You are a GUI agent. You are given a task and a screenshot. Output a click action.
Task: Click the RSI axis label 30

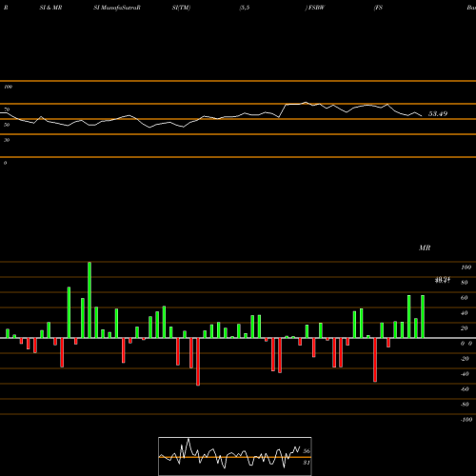point(7,140)
